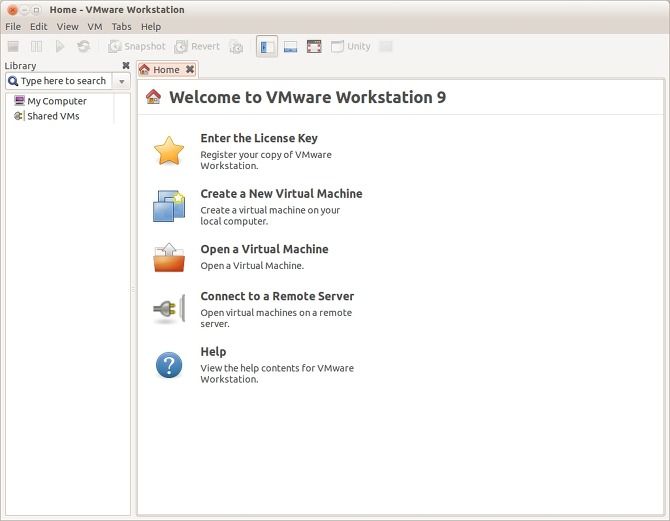The width and height of the screenshot is (670, 521).
Task: Click Connect to a Remote Server
Action: point(277,296)
